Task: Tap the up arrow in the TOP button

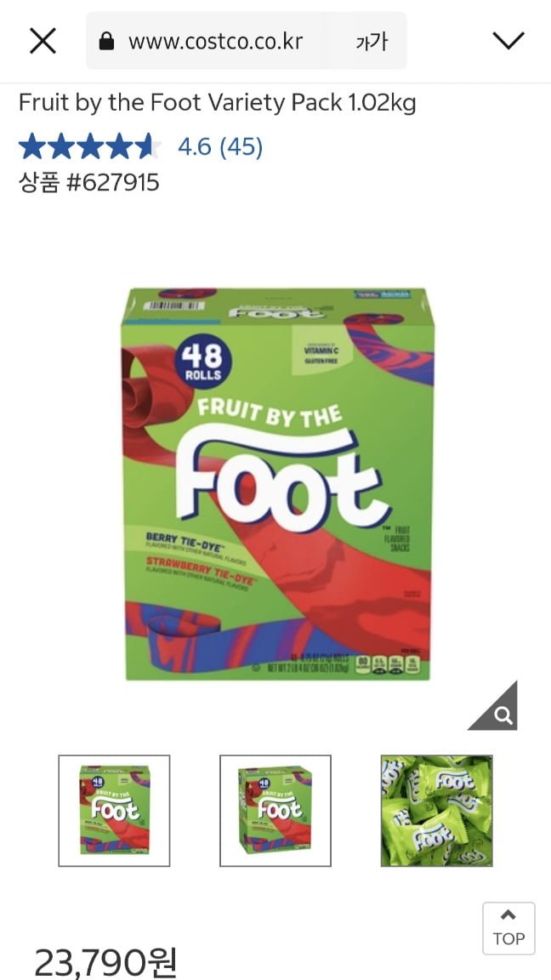Action: tap(508, 915)
